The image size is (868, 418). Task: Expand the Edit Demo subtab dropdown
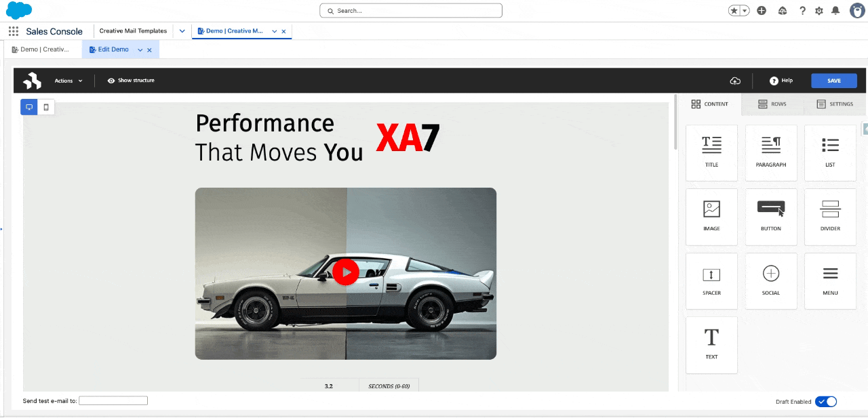[140, 50]
